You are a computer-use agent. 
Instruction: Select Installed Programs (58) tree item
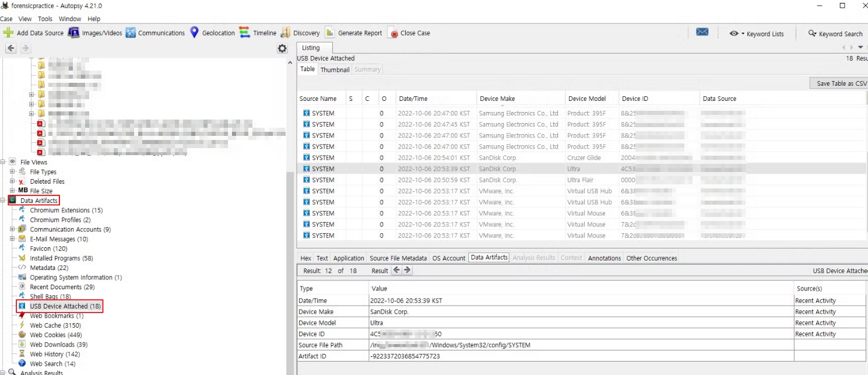[61, 258]
